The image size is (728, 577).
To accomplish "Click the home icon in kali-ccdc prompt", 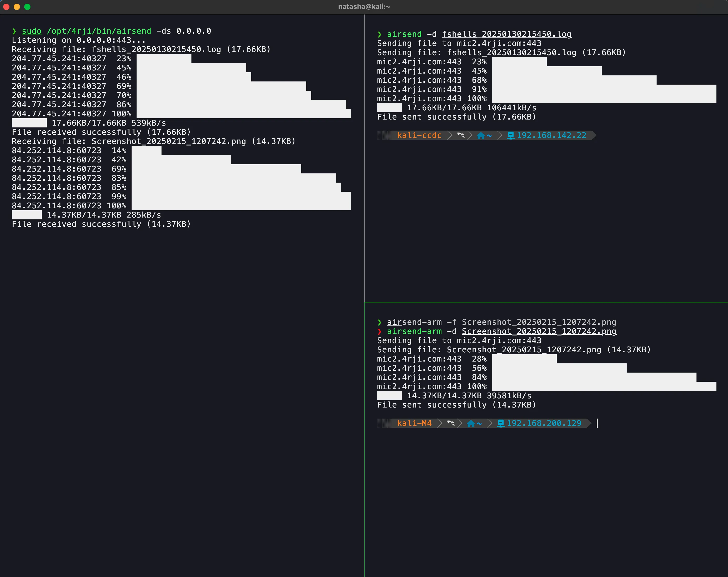I will click(481, 136).
